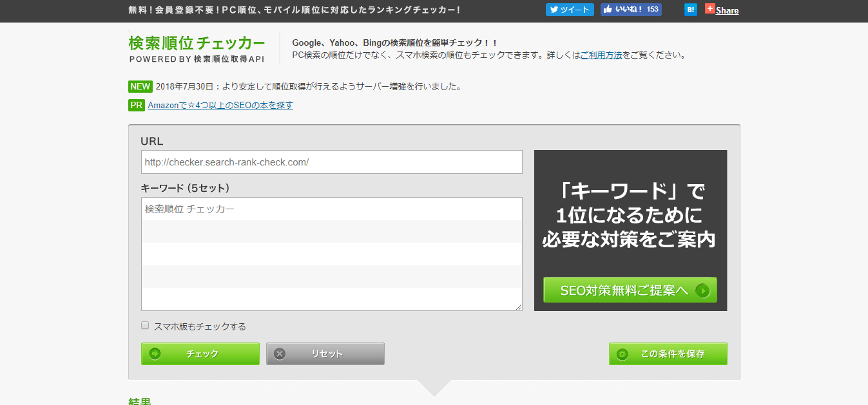This screenshot has height=405, width=868.
Task: Click the green PR badge
Action: pyautogui.click(x=136, y=105)
